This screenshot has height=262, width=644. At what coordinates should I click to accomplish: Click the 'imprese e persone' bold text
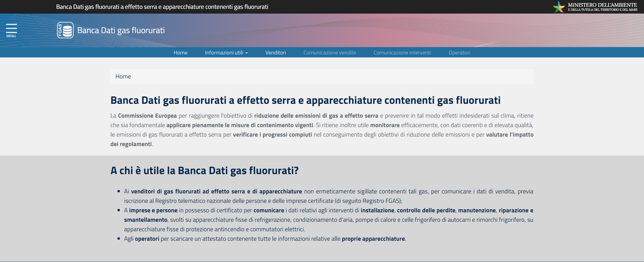pos(153,210)
